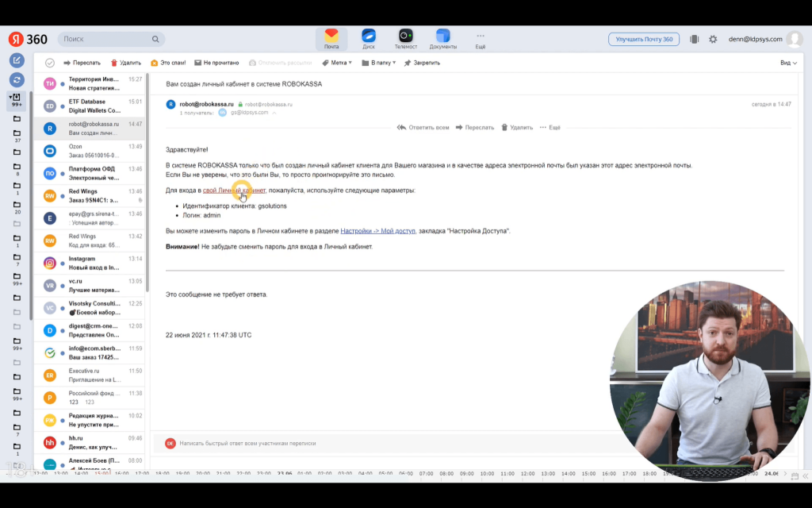
Task: Open the Настройки -> Мой доступ link
Action: 377,231
